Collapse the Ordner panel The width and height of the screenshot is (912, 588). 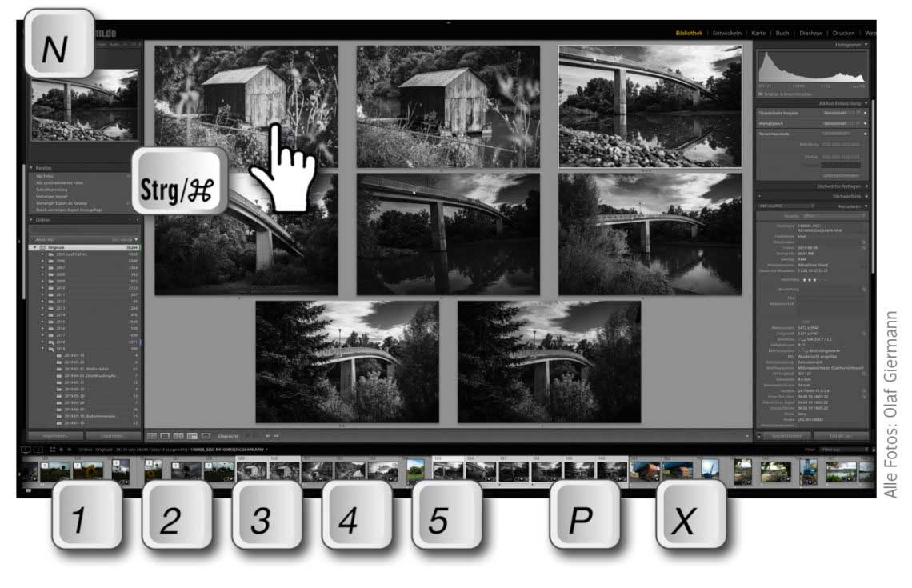(31, 221)
